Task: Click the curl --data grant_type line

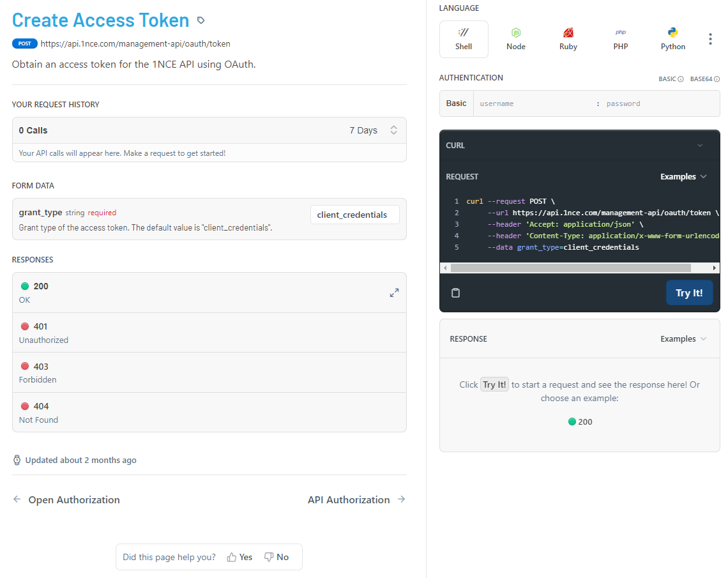Action: pos(563,247)
